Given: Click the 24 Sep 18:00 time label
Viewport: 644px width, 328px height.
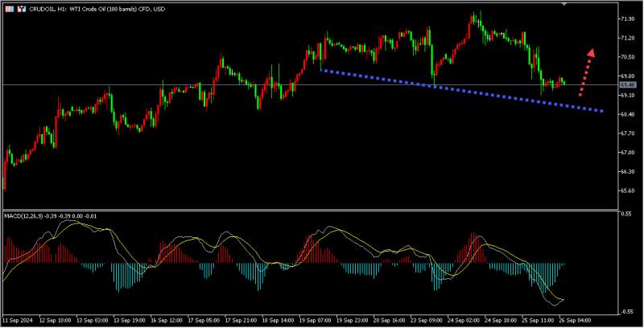Looking at the screenshot, I should (x=501, y=320).
